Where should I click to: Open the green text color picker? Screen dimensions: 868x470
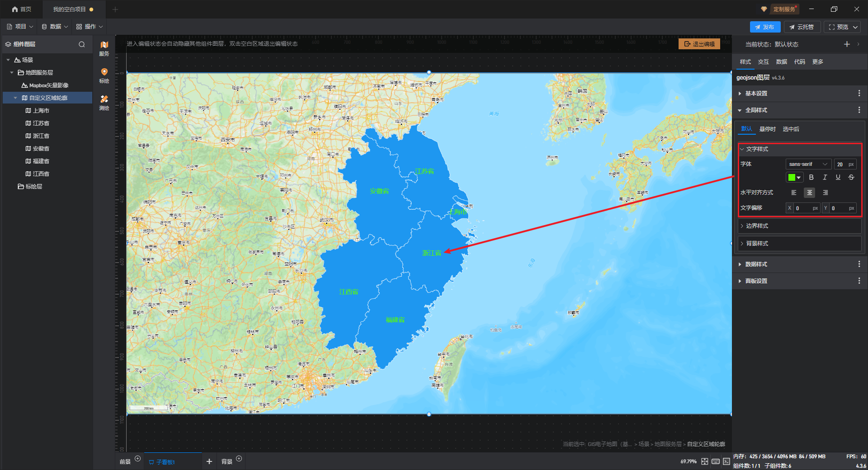(x=794, y=178)
